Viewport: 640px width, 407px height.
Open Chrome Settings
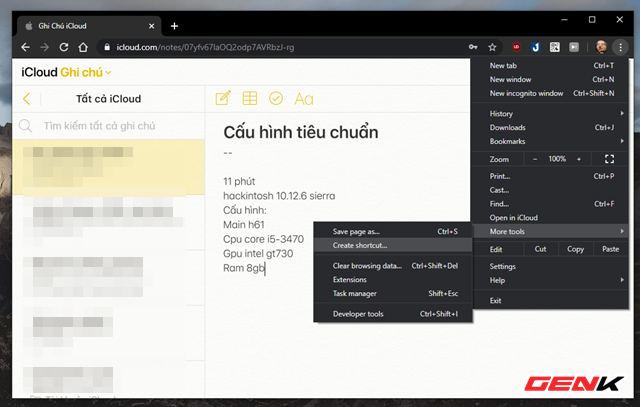549,266
